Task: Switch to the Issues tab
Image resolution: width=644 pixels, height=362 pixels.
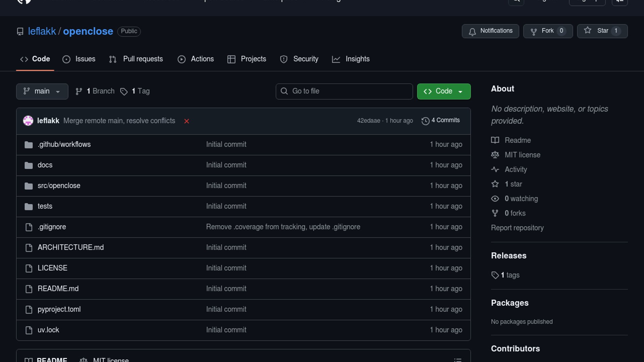Action: [79, 59]
